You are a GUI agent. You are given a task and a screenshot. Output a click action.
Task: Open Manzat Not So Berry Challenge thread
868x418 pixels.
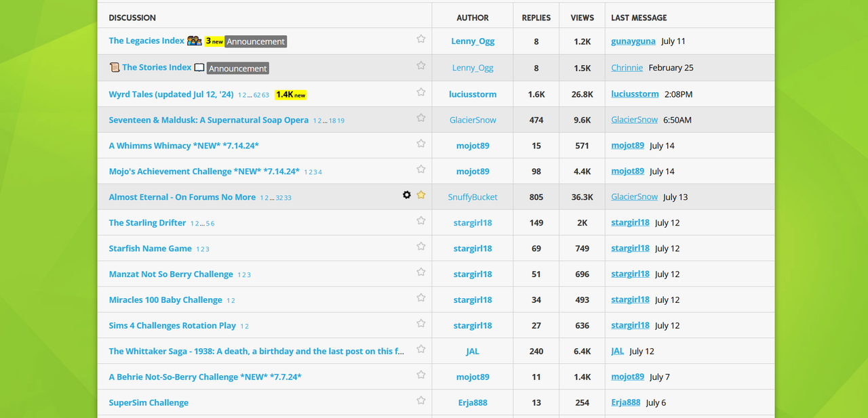click(x=171, y=274)
